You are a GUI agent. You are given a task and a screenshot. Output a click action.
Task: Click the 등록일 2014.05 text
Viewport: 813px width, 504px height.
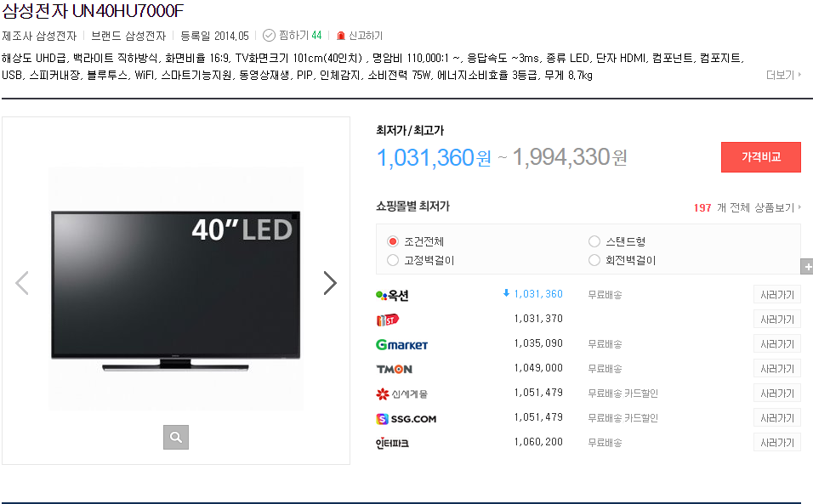click(214, 36)
